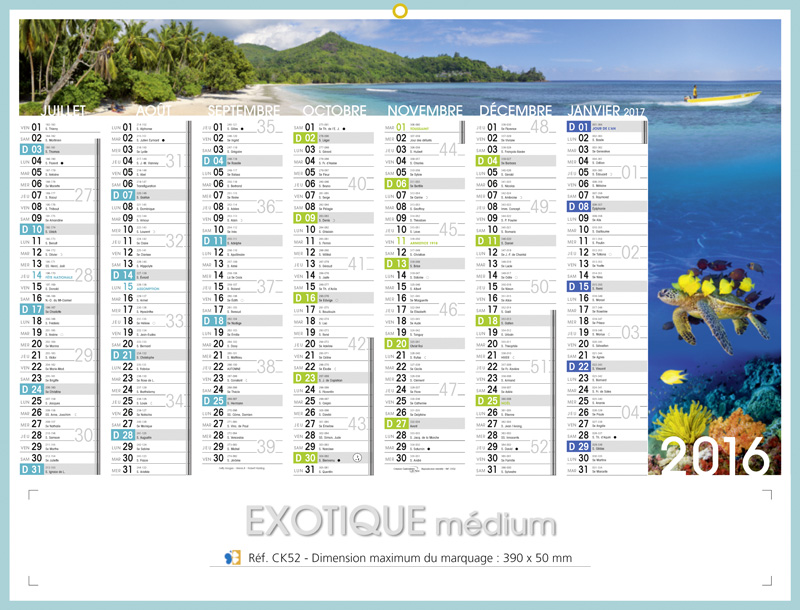Open the JANVIER 2017 month heading

click(607, 110)
